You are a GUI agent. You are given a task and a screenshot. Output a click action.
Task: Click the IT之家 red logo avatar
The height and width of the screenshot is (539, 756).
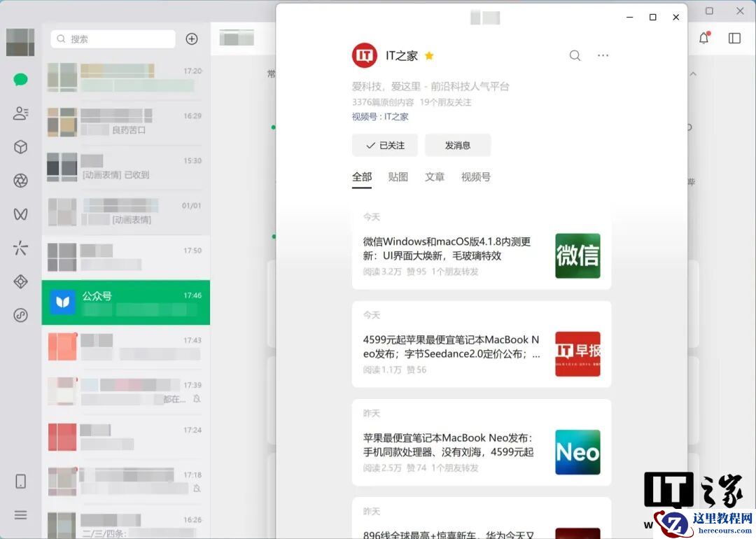365,55
